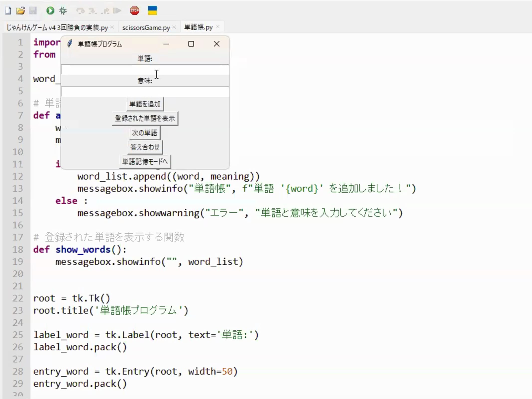Close the 単語帳.py tab
532x399 pixels.
point(218,27)
